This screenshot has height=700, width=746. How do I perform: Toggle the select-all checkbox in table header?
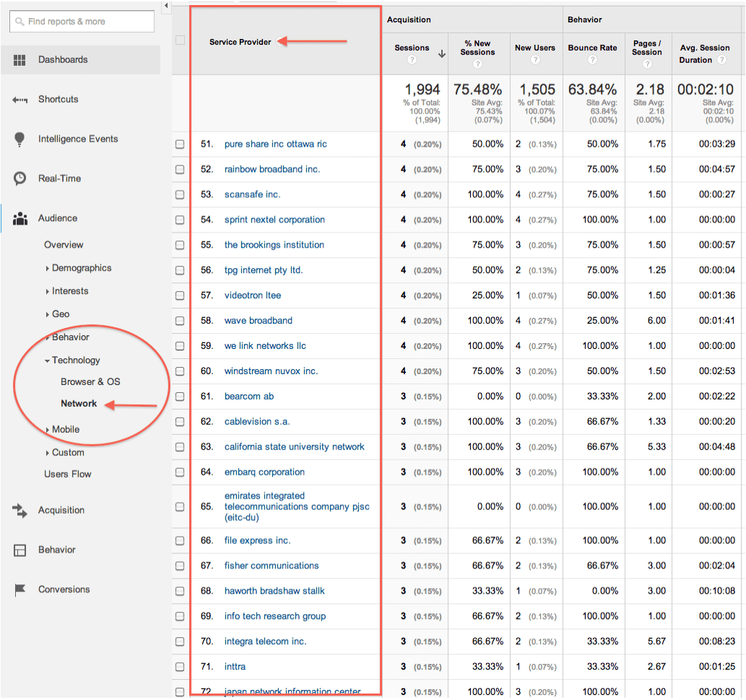point(180,40)
